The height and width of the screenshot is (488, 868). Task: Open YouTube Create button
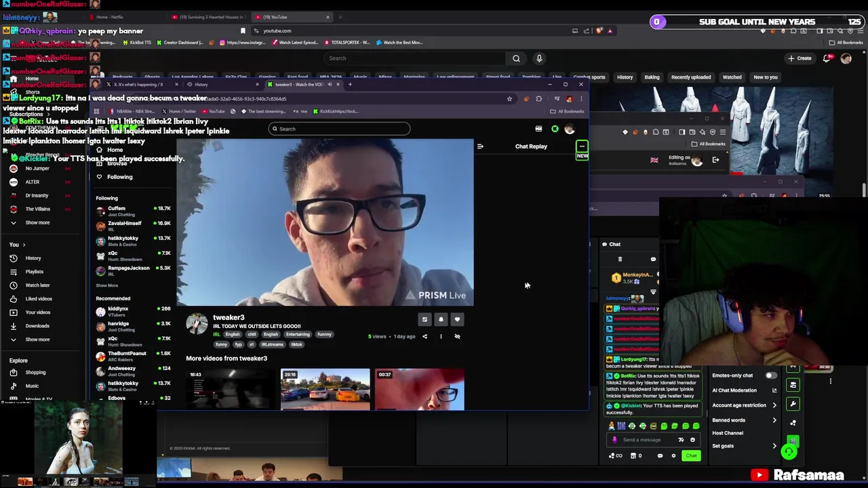click(x=800, y=58)
